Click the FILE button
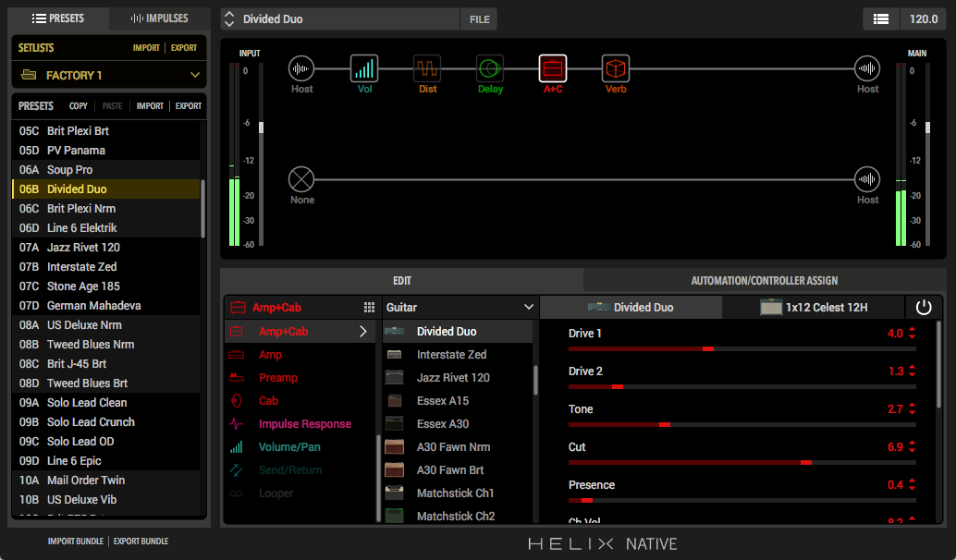 pos(479,18)
